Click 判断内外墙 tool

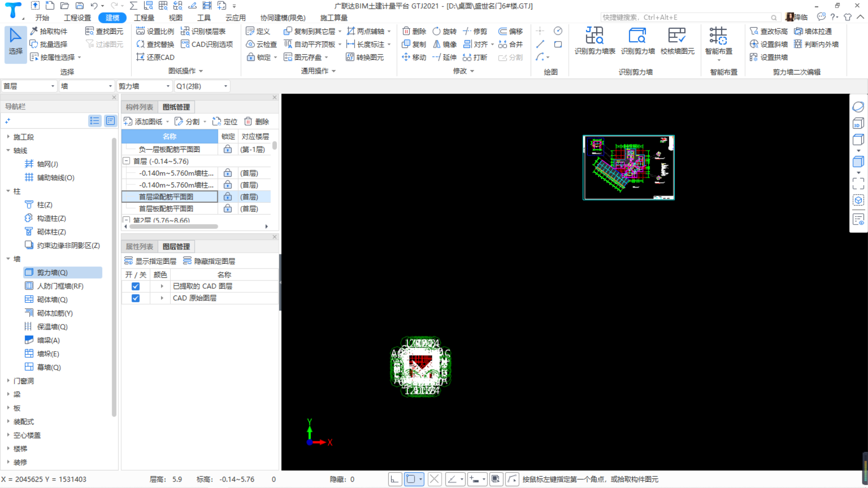[x=816, y=44]
